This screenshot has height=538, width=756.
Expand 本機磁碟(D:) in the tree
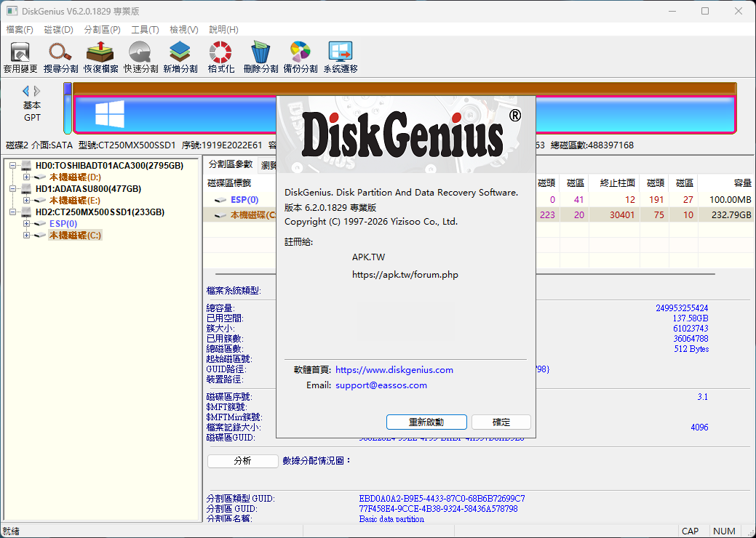pos(26,177)
